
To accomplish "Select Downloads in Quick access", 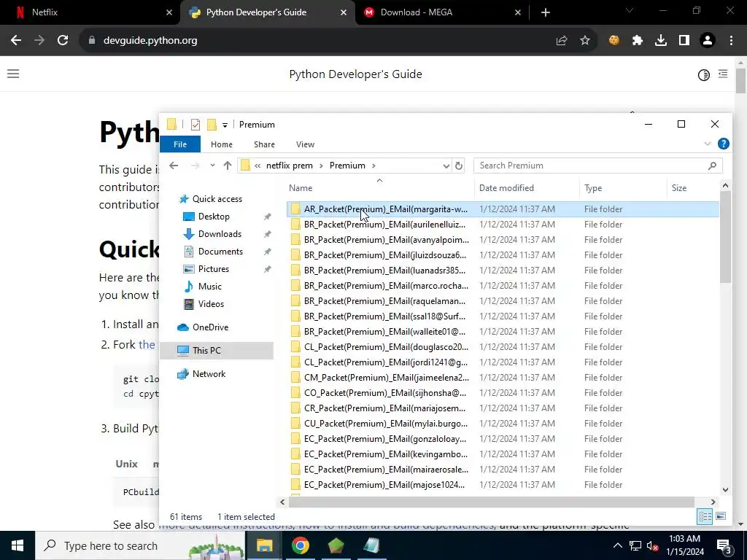I will 220,234.
